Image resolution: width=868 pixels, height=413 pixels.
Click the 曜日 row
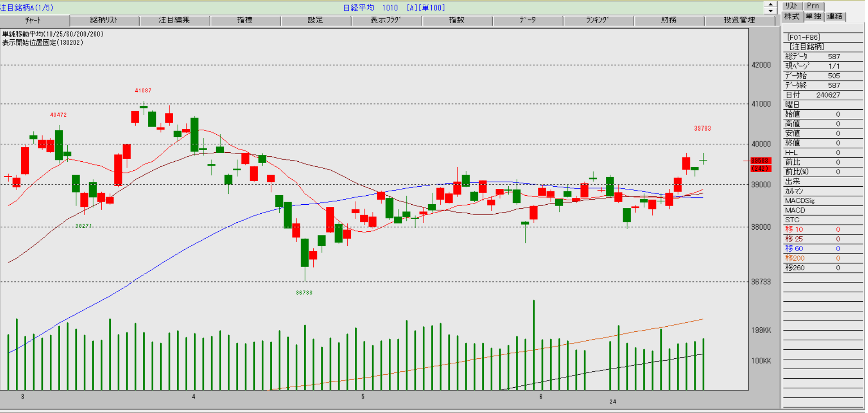tap(823, 104)
